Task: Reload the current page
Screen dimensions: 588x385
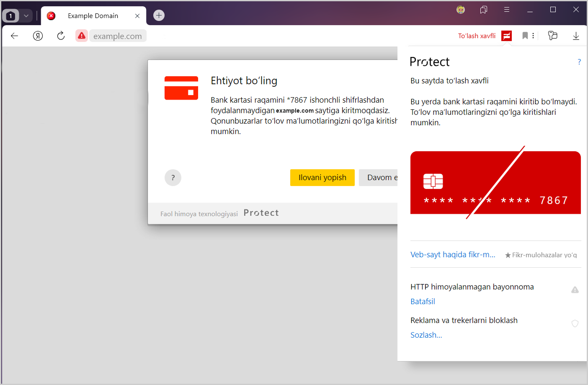Action: tap(61, 36)
